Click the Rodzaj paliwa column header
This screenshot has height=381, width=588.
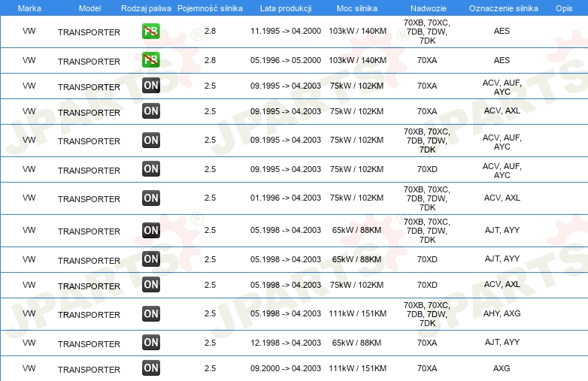point(146,8)
